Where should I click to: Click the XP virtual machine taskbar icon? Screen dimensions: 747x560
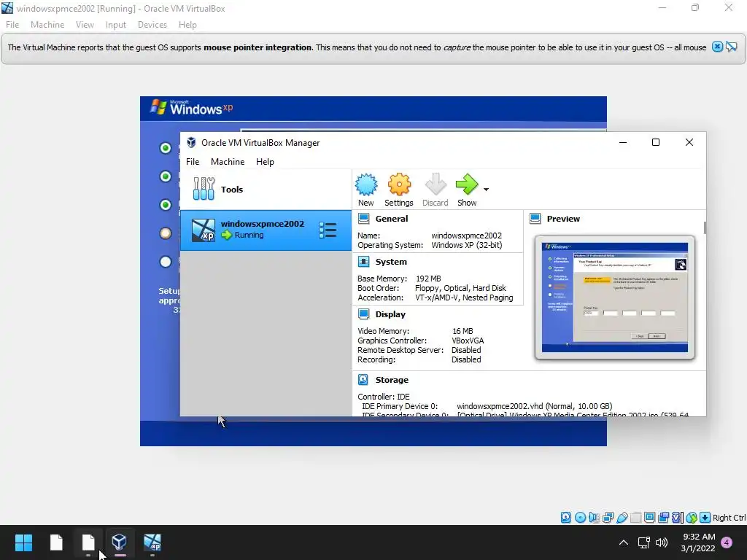(152, 542)
